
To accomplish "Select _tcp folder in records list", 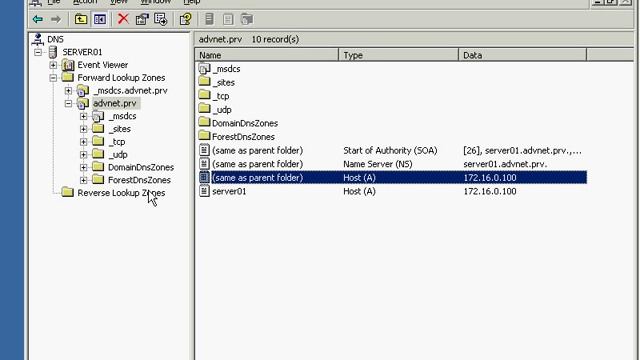I will (x=220, y=96).
